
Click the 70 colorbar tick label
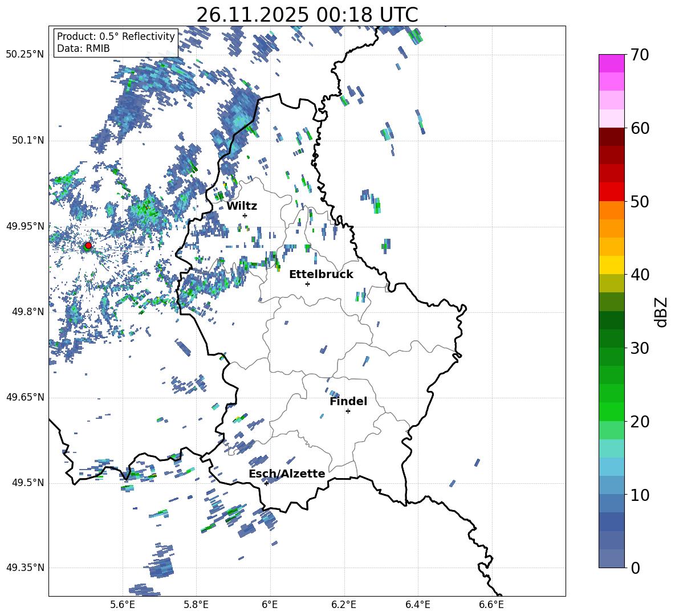[640, 55]
